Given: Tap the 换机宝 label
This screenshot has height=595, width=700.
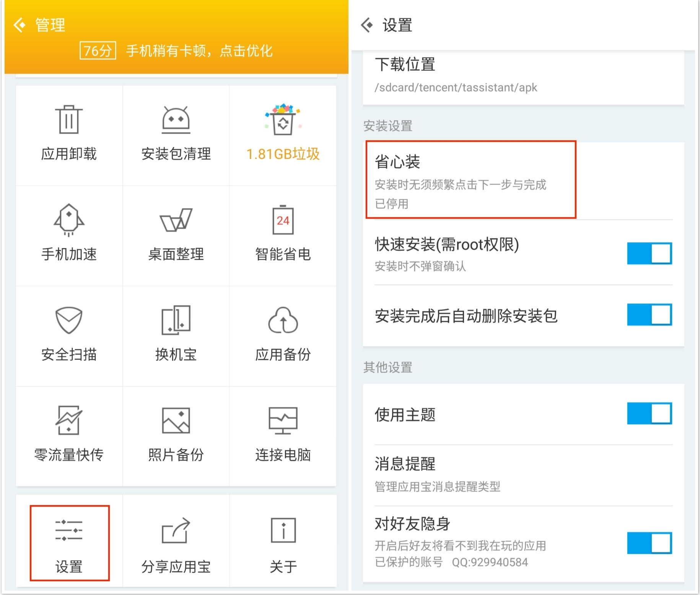Looking at the screenshot, I should pyautogui.click(x=176, y=354).
